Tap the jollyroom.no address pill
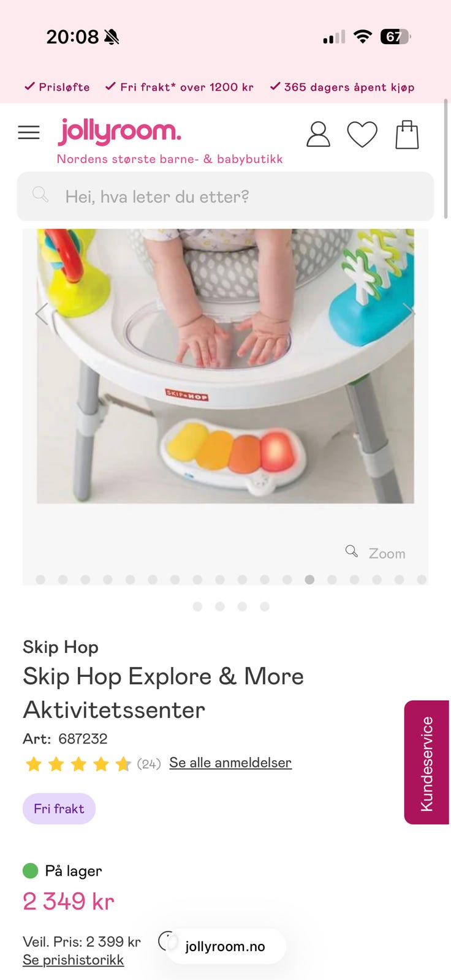The image size is (451, 980). (225, 946)
